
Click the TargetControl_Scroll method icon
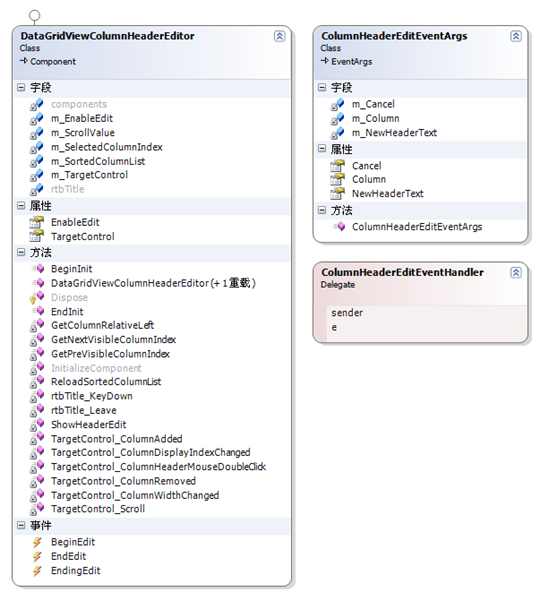click(37, 509)
